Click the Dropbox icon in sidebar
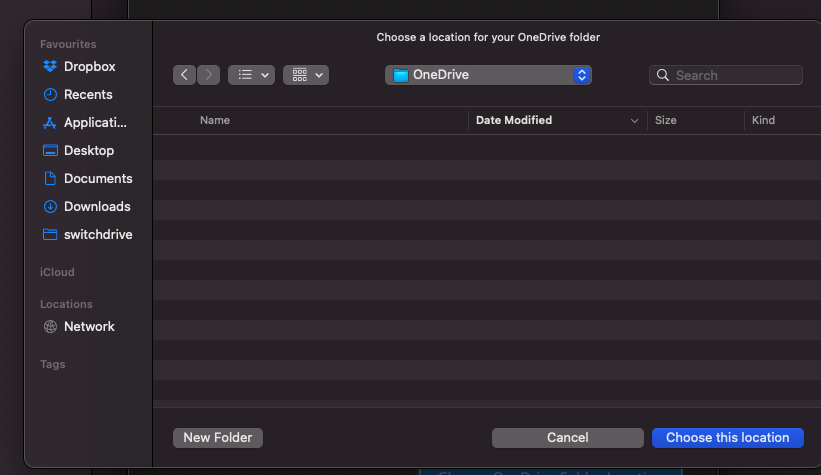Image resolution: width=821 pixels, height=475 pixels. click(x=50, y=67)
